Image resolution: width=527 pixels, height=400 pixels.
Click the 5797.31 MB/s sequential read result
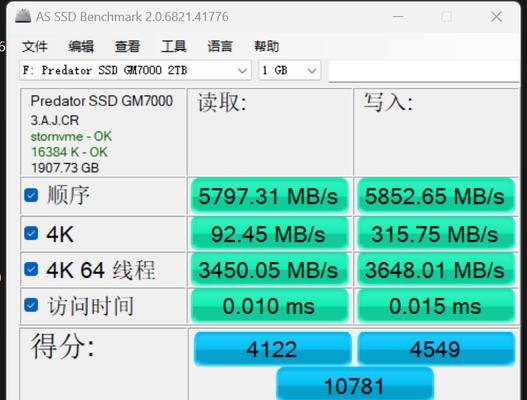tap(269, 196)
